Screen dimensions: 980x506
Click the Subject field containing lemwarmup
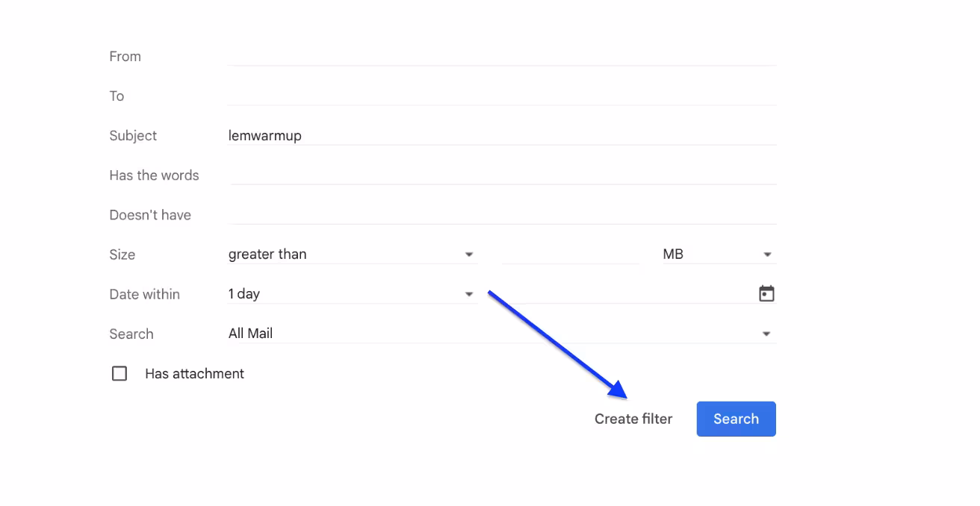502,135
